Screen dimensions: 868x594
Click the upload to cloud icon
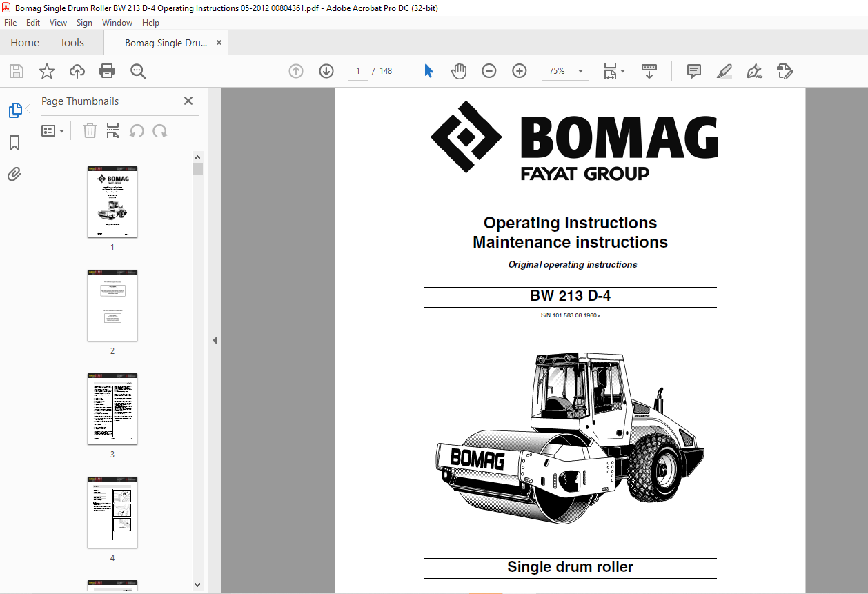[x=77, y=71]
